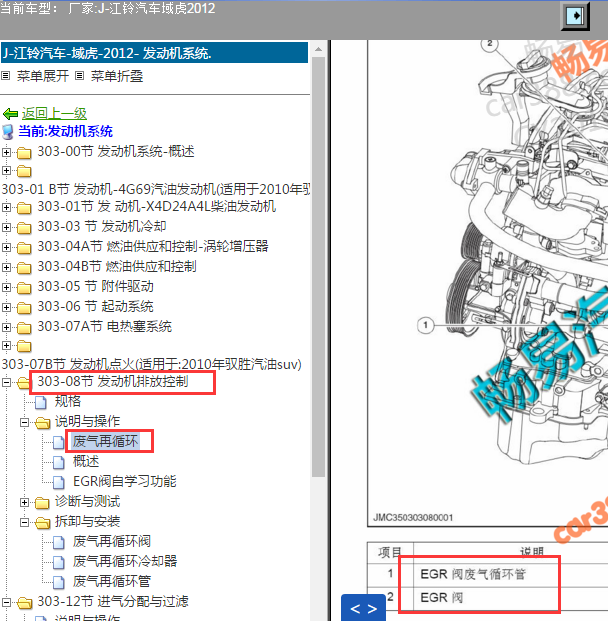Expand the 303-06 节 起动系统 node

[6, 307]
